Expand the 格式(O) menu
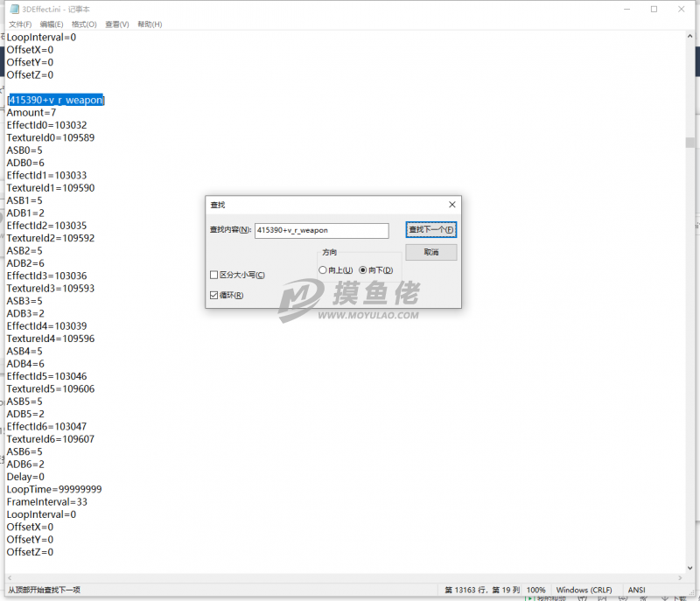This screenshot has height=601, width=700. (x=84, y=24)
